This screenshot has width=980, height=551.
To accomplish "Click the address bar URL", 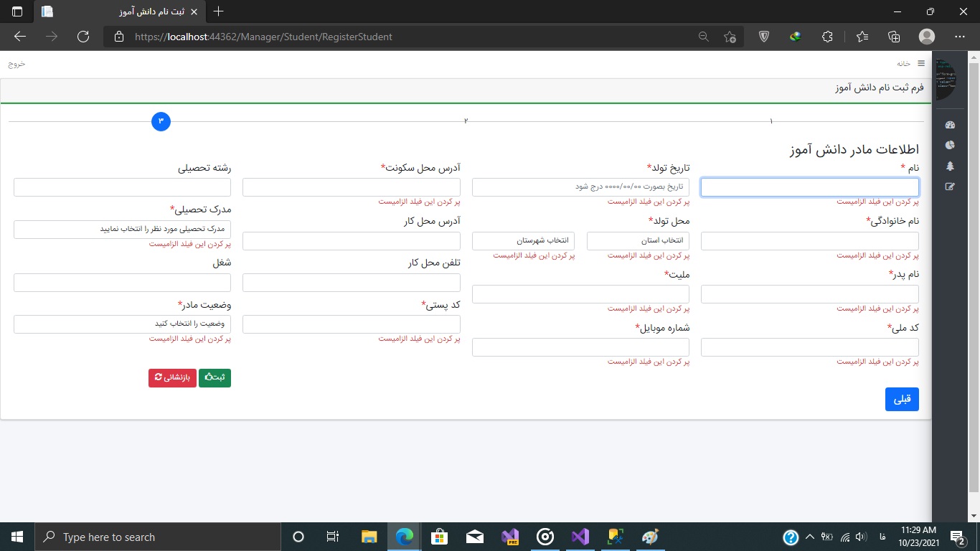I will [263, 37].
